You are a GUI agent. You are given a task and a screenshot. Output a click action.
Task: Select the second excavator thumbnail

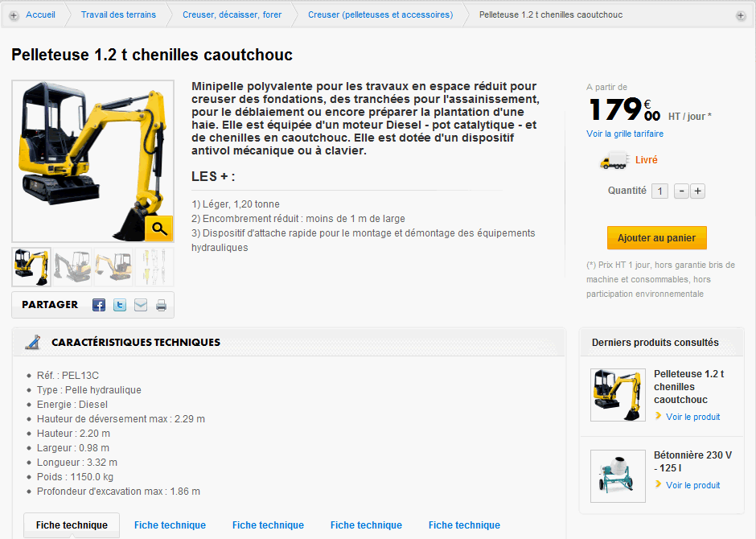(x=72, y=267)
